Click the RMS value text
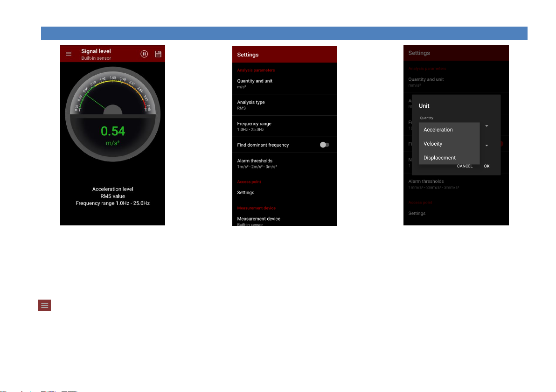The height and width of the screenshot is (392, 556). coord(112,196)
